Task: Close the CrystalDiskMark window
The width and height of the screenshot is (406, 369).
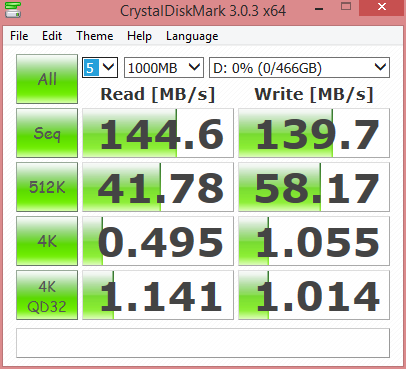Action: (382, 7)
